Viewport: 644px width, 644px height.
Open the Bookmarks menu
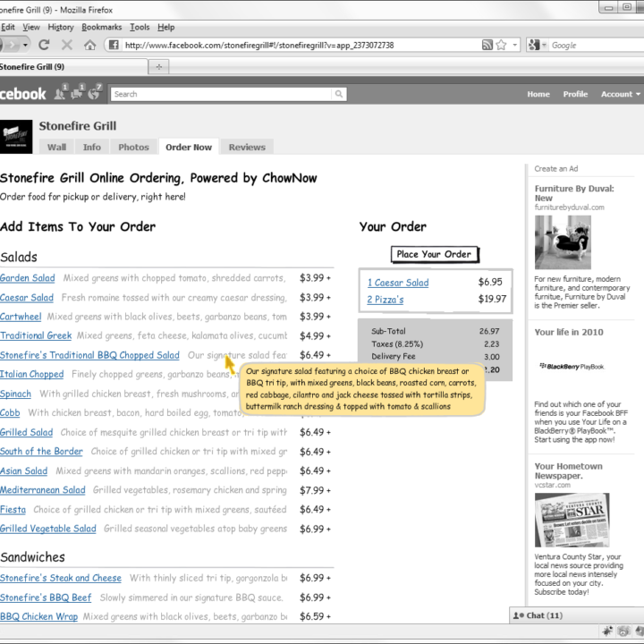tap(101, 27)
